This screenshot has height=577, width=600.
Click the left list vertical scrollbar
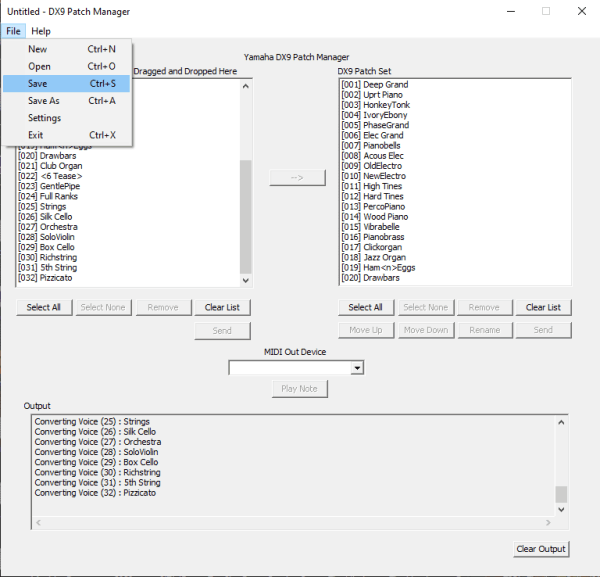[x=245, y=210]
